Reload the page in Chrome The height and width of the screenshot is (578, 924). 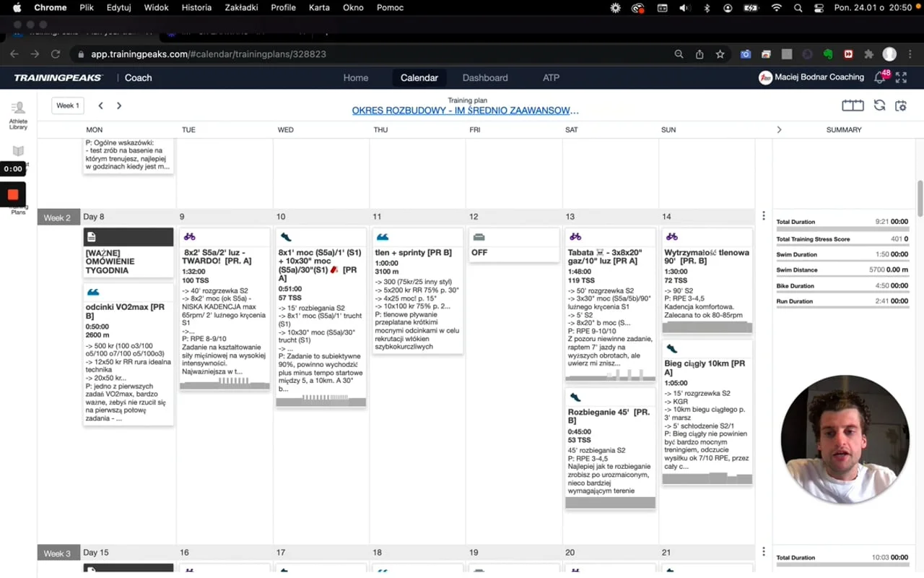pos(55,54)
